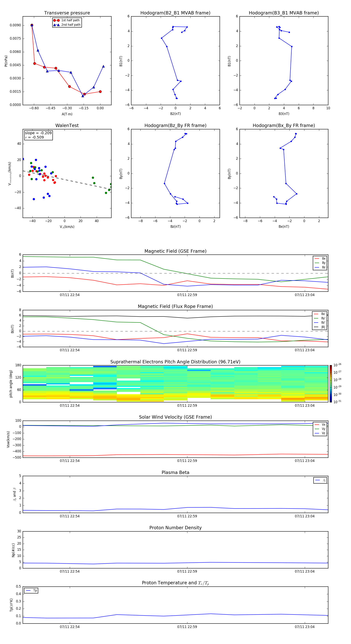
Task: Click the 'Proton Number Density' title
Action: point(175,528)
